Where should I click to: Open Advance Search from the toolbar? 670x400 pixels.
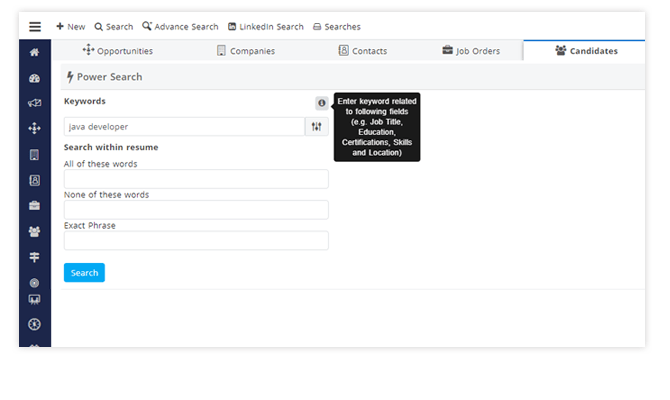coord(181,27)
